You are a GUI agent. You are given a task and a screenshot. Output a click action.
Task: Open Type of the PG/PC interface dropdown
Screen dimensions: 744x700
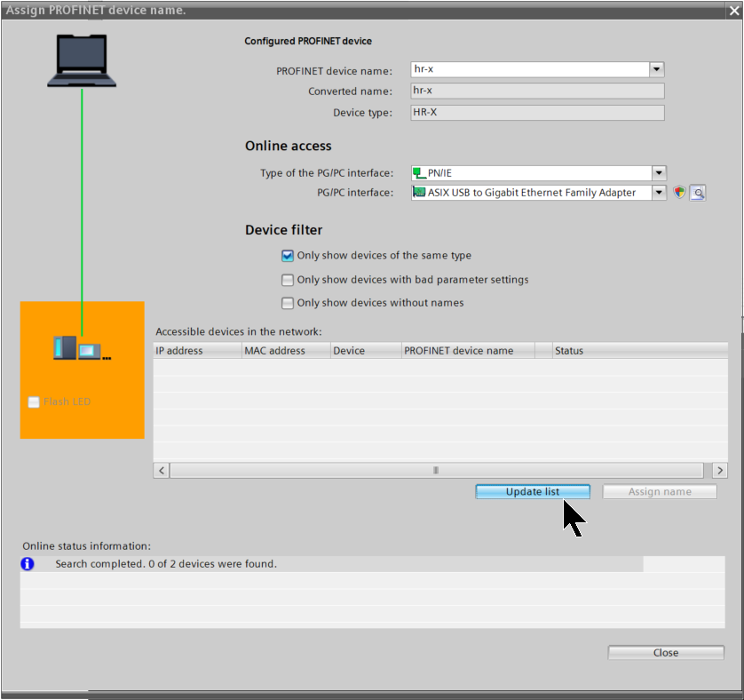[x=659, y=173]
